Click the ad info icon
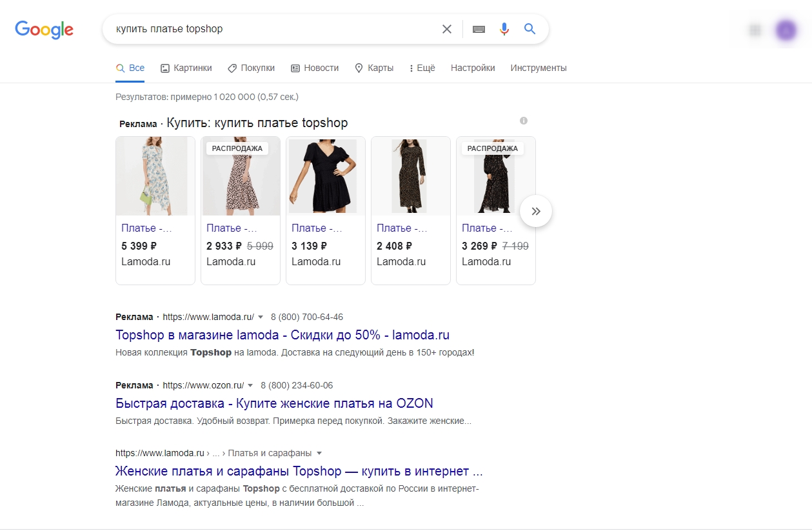The image size is (812, 531). click(524, 121)
